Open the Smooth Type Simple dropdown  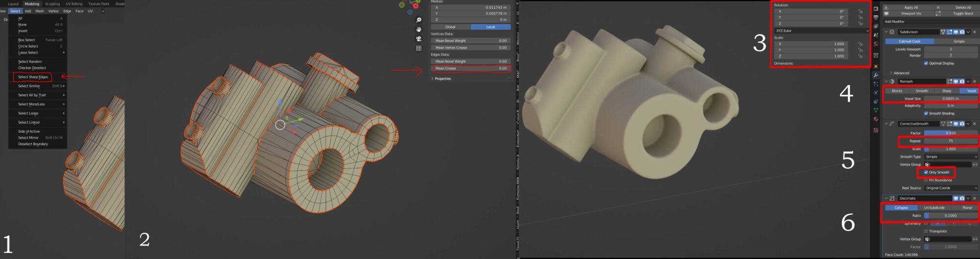click(951, 156)
